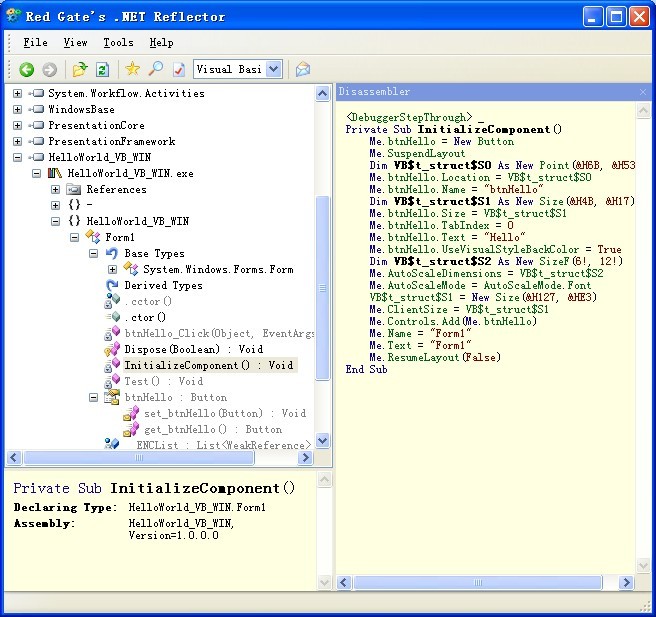Click the Refresh toolbar icon
The height and width of the screenshot is (617, 656).
point(102,69)
